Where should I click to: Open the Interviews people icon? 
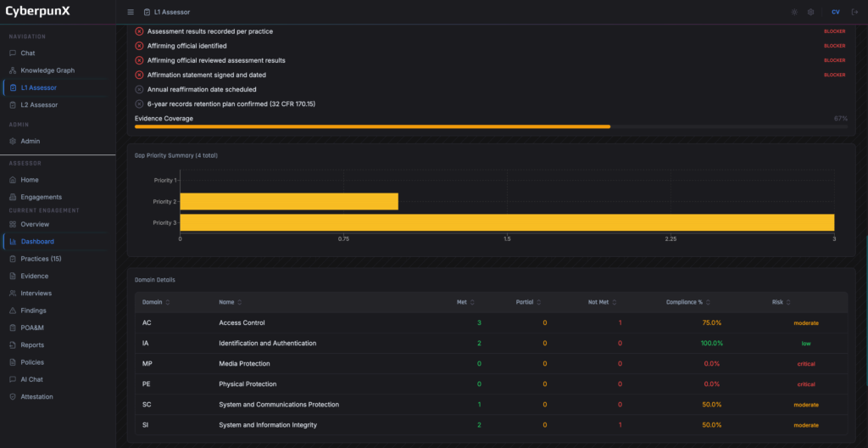pos(13,293)
